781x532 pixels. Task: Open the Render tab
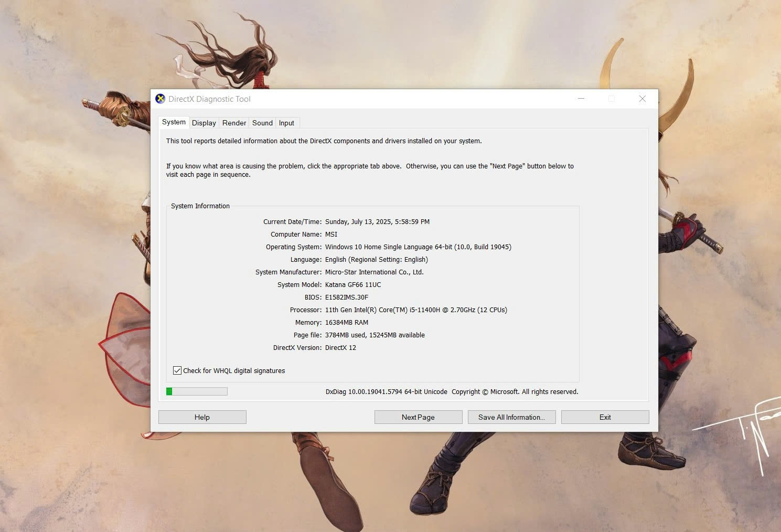(234, 123)
